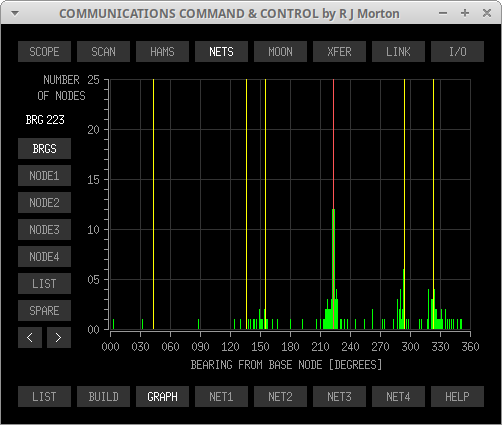Go to the MOON tab

point(280,52)
